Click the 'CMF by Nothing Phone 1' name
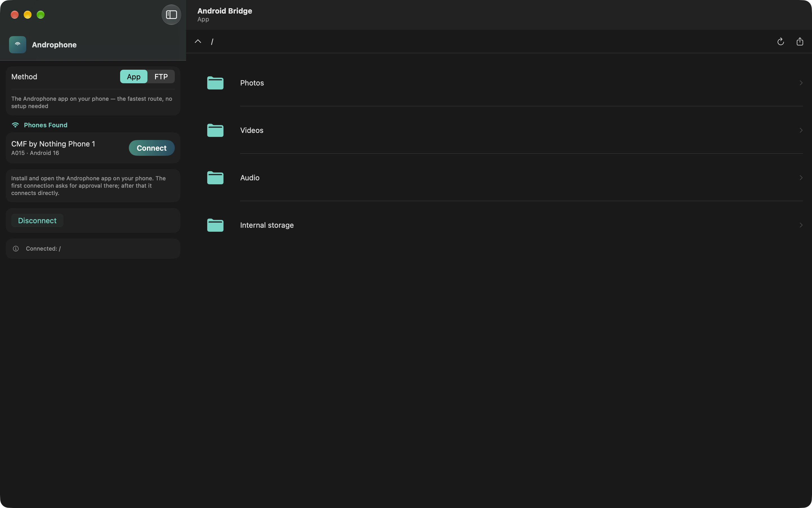This screenshot has height=508, width=812. pyautogui.click(x=53, y=144)
